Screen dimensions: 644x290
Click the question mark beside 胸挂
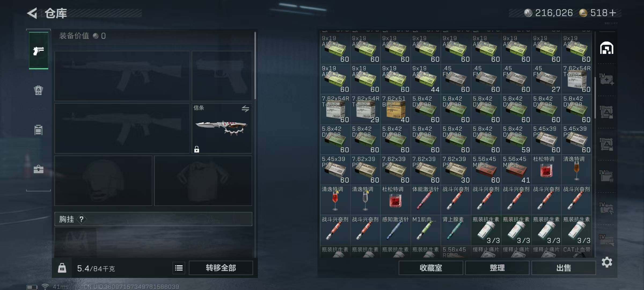click(82, 219)
